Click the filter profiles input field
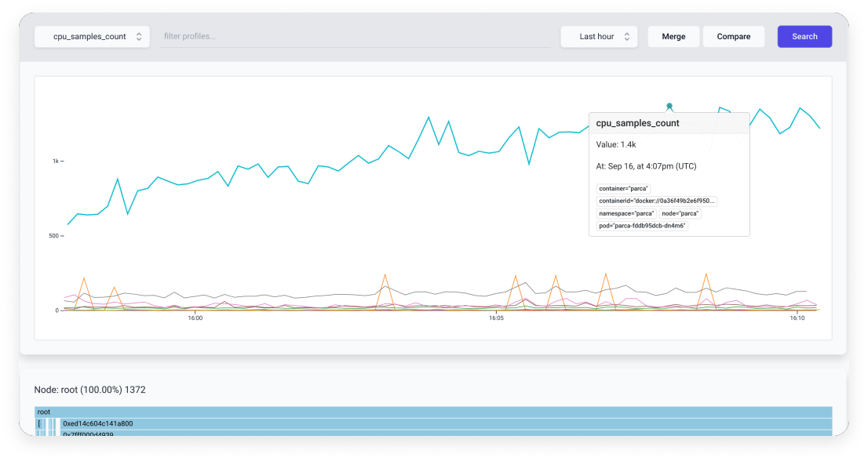The height and width of the screenshot is (461, 868). pyautogui.click(x=355, y=37)
